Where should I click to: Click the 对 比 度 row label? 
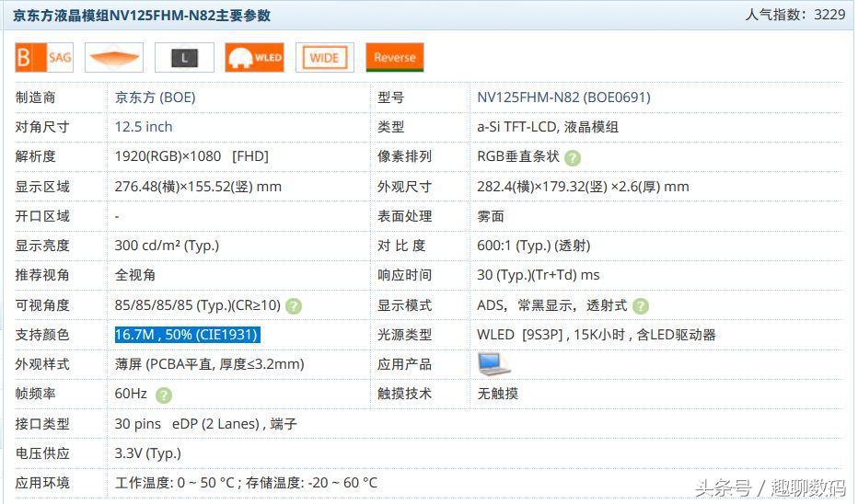coord(401,246)
